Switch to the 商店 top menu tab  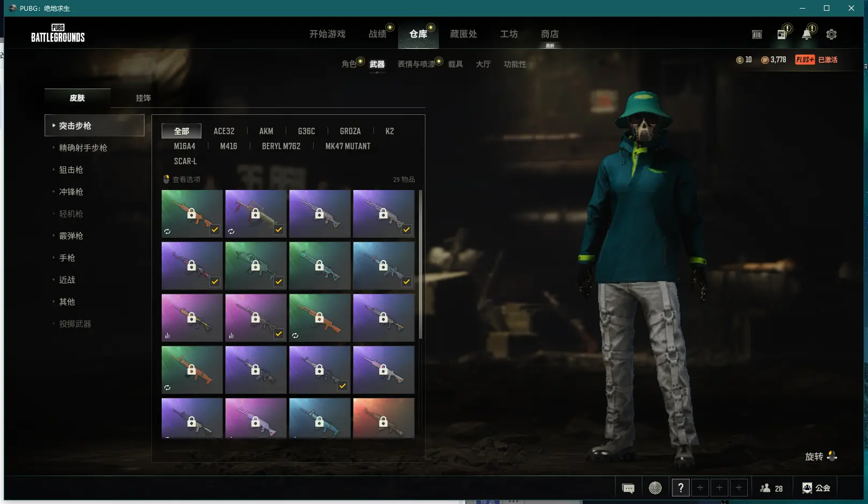tap(549, 34)
